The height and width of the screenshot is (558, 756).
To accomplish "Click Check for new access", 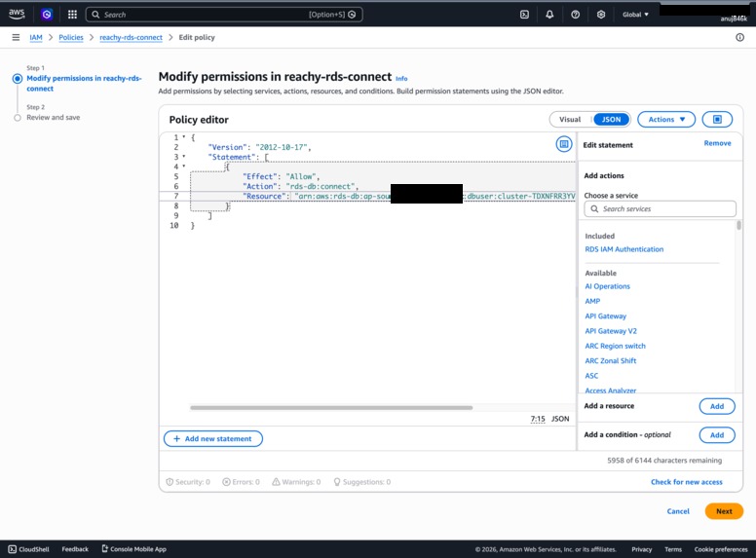I will [x=687, y=482].
